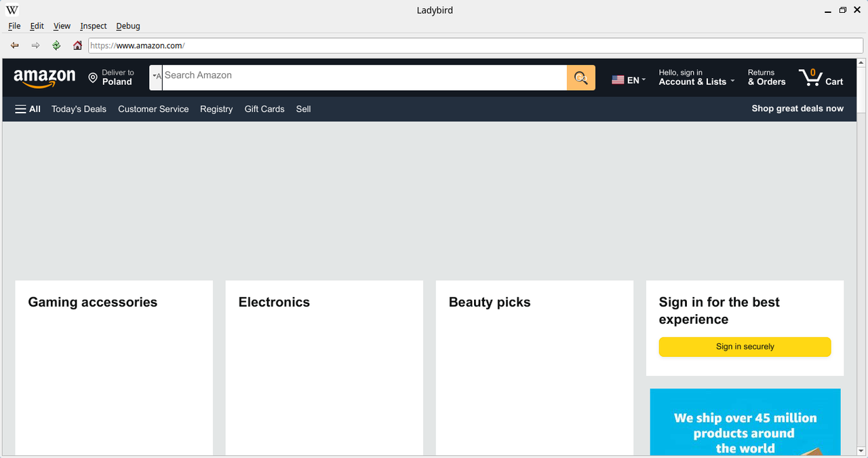This screenshot has height=458, width=868.
Task: Click the browser URL address bar
Action: pyautogui.click(x=475, y=45)
